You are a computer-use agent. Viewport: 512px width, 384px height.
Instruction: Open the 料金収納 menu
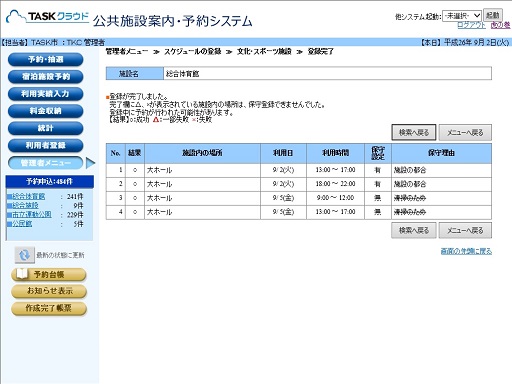point(45,111)
